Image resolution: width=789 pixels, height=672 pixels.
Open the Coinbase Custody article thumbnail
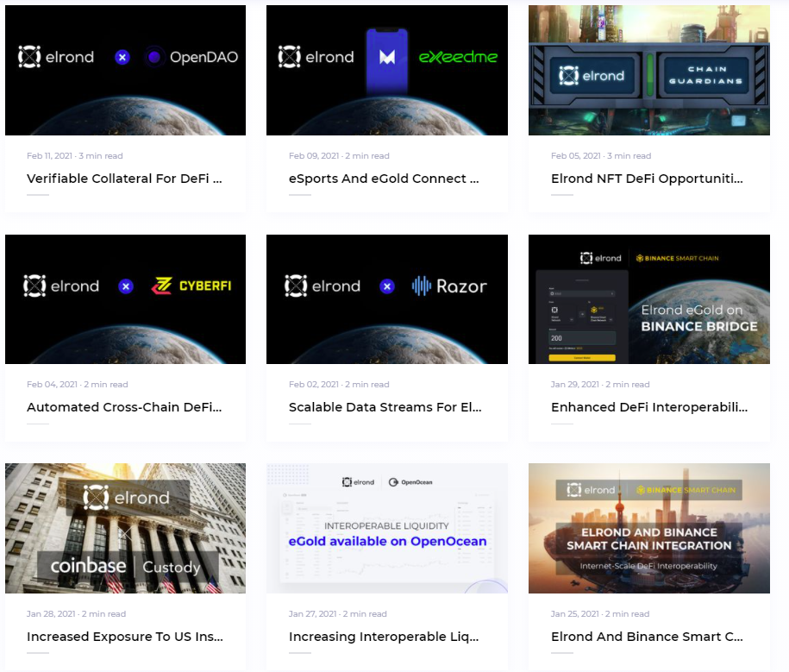point(125,528)
